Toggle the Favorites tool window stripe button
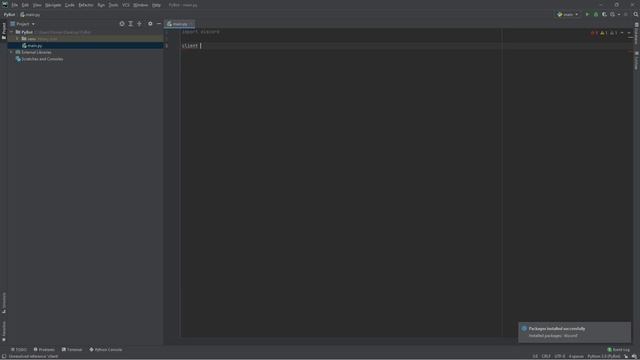 (4, 331)
